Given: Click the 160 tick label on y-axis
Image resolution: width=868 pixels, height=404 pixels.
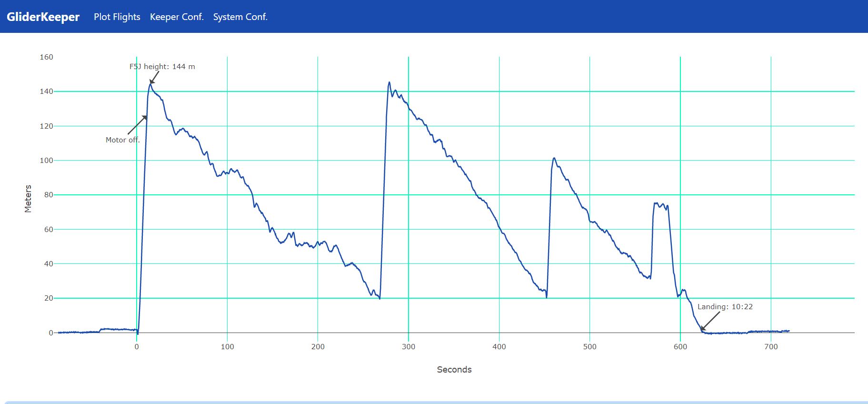Looking at the screenshot, I should [46, 57].
